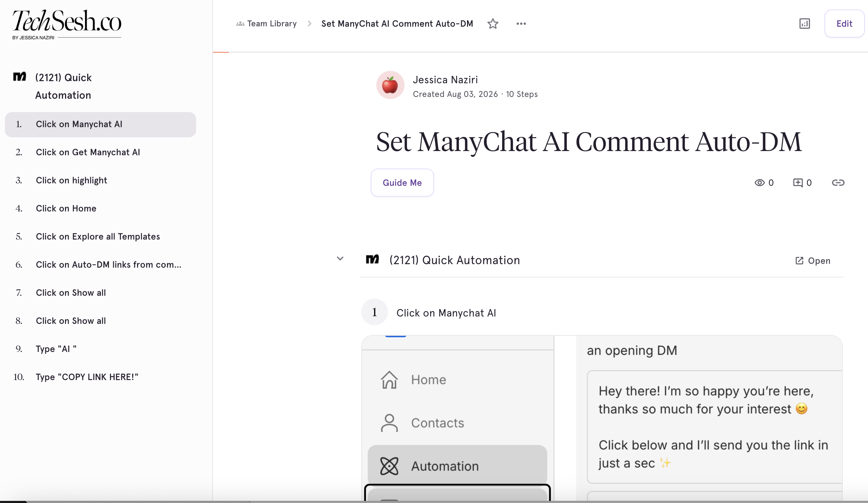
Task: Click the main guide title heading
Action: pos(589,142)
